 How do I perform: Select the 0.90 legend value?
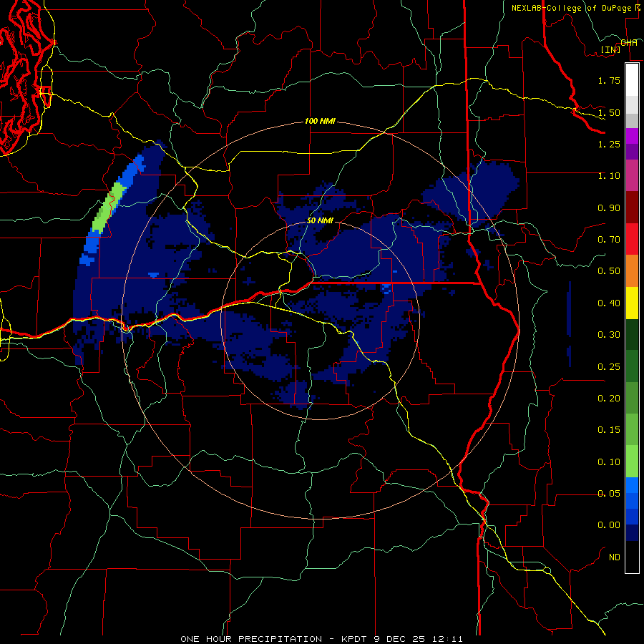coord(609,208)
